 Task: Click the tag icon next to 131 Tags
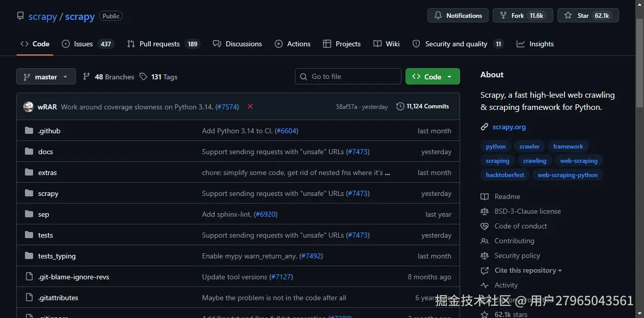(x=143, y=76)
